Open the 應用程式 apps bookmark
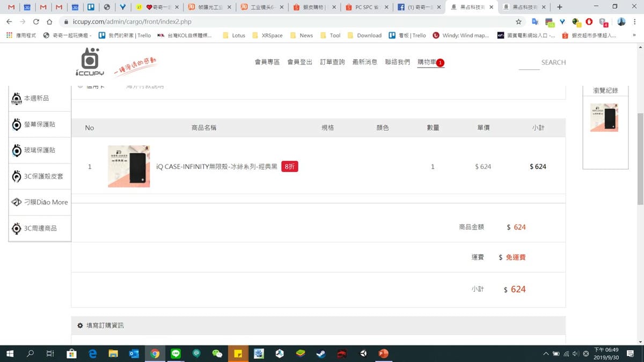This screenshot has width=644, height=362. 21,35
